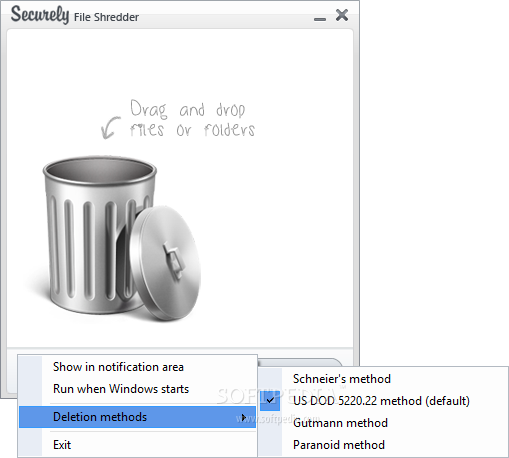
Task: Choose Exit from the context menu
Action: [138, 445]
